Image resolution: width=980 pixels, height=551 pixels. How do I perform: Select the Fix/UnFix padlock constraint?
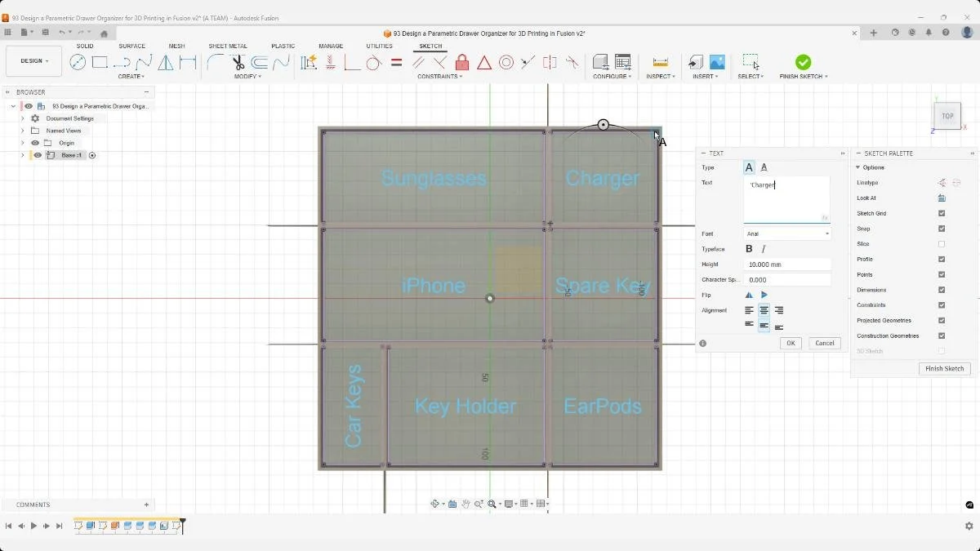pyautogui.click(x=462, y=62)
